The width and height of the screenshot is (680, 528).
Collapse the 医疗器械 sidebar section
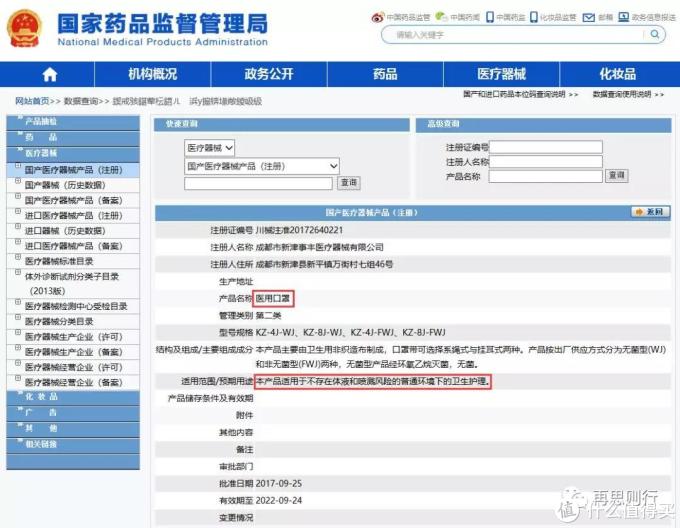pyautogui.click(x=73, y=153)
